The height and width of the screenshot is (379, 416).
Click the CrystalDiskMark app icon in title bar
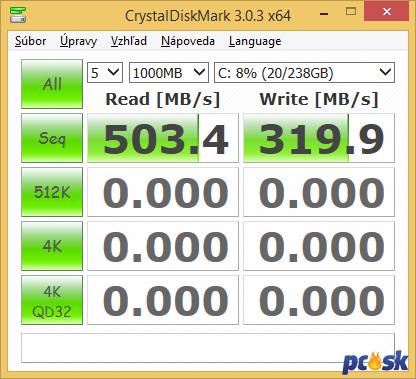18,14
